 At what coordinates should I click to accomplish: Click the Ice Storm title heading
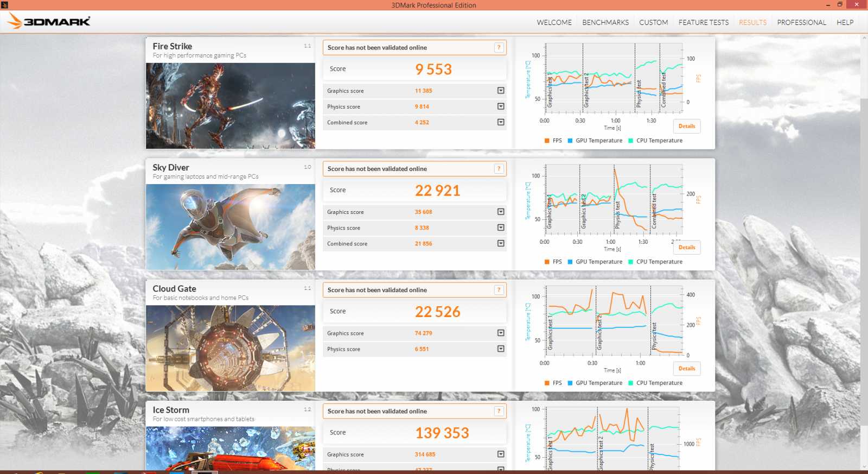171,409
